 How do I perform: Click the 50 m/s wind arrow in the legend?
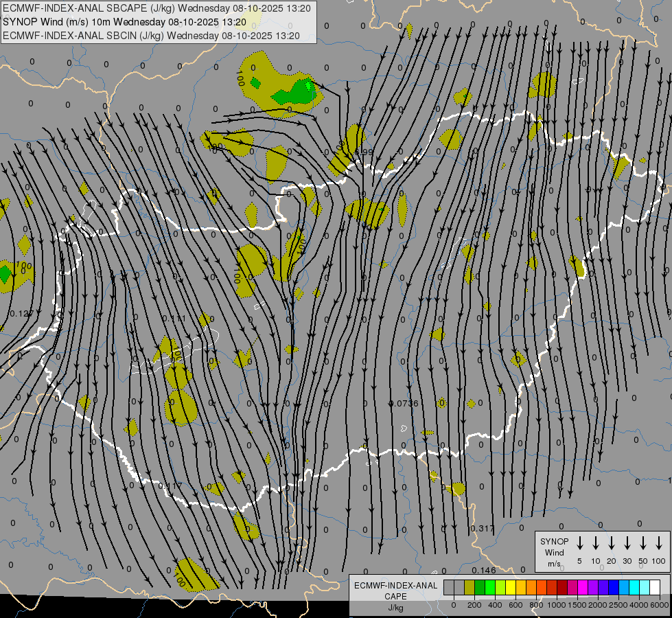coord(643,542)
